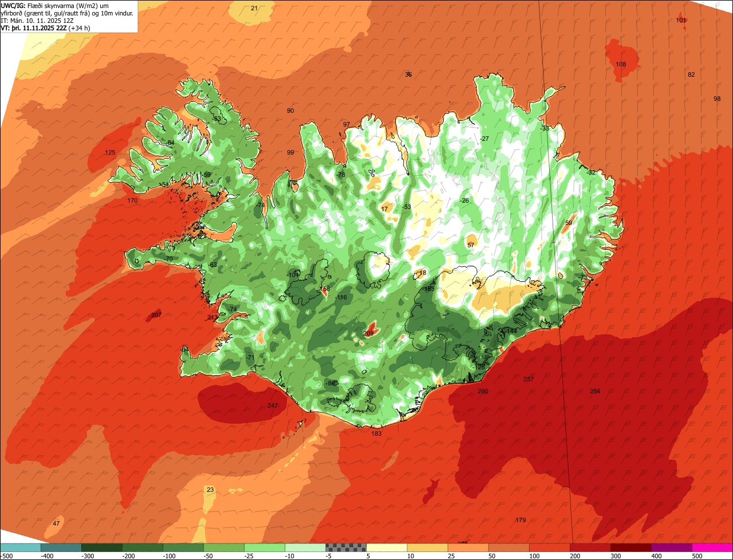Click the '21' value at the top
The image size is (733, 560).
pyautogui.click(x=254, y=8)
